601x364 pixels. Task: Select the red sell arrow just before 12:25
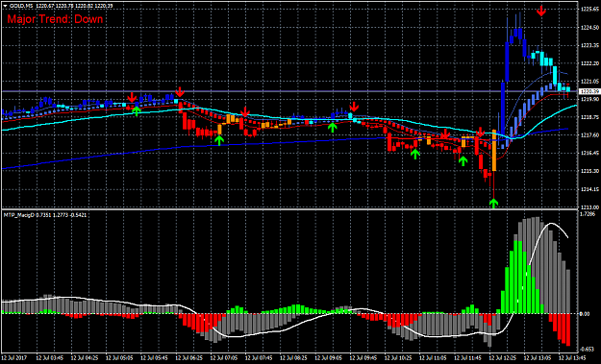click(x=480, y=133)
